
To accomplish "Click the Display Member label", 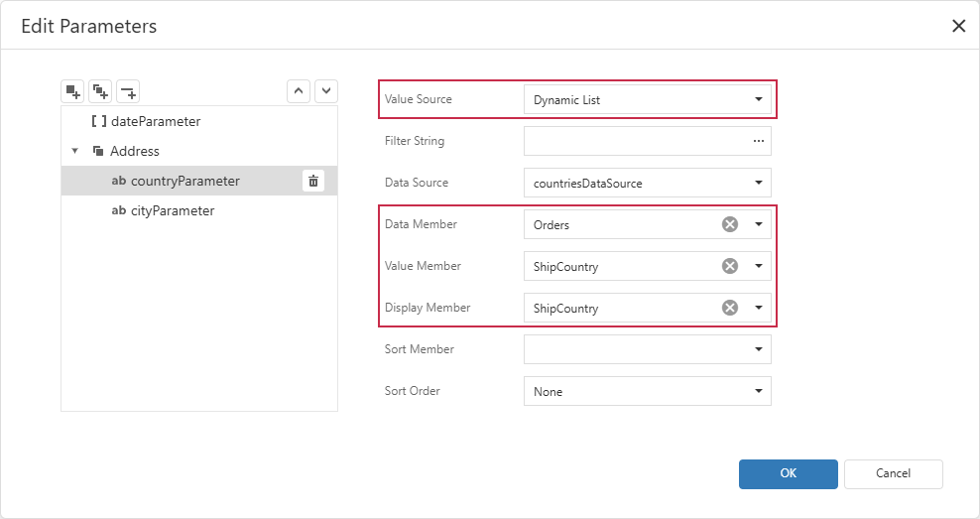I will (x=428, y=308).
